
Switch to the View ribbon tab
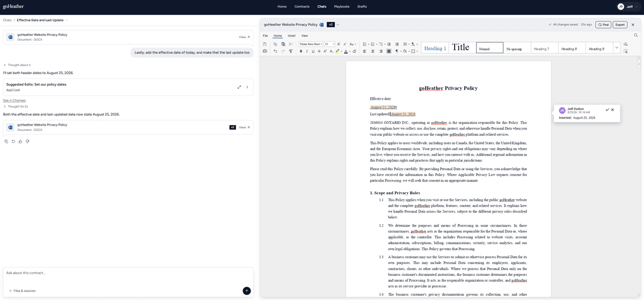[304, 35]
